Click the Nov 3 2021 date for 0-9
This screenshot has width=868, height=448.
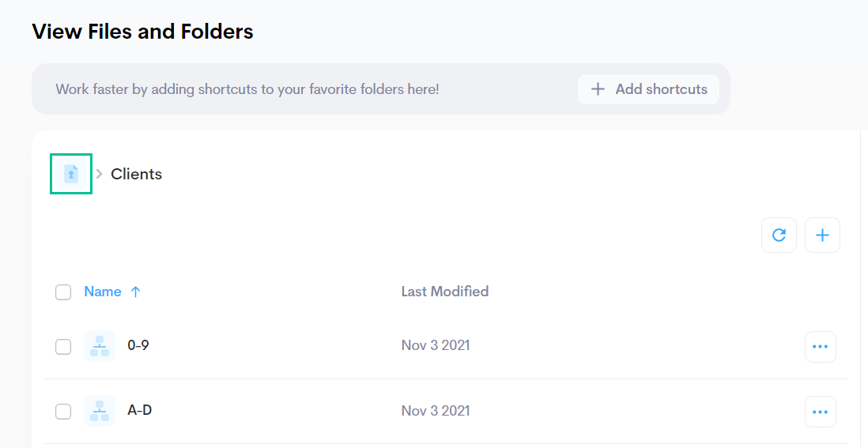pyautogui.click(x=436, y=345)
